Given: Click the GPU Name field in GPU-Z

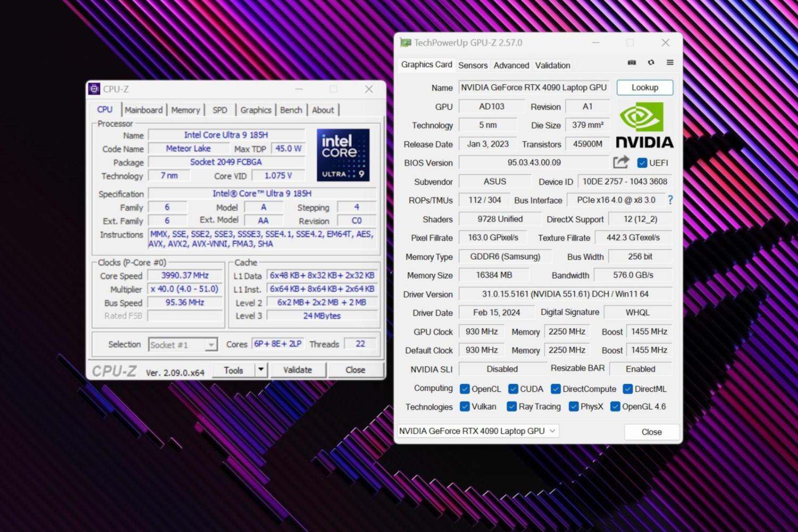Looking at the screenshot, I should [534, 87].
